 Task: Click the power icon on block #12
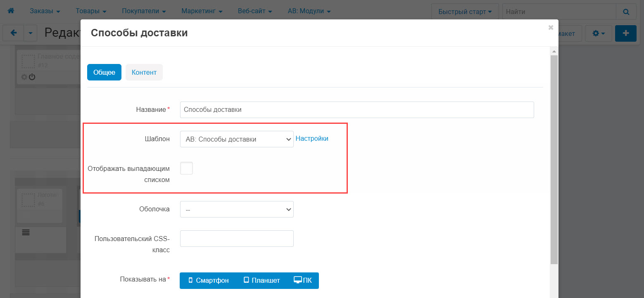point(32,77)
